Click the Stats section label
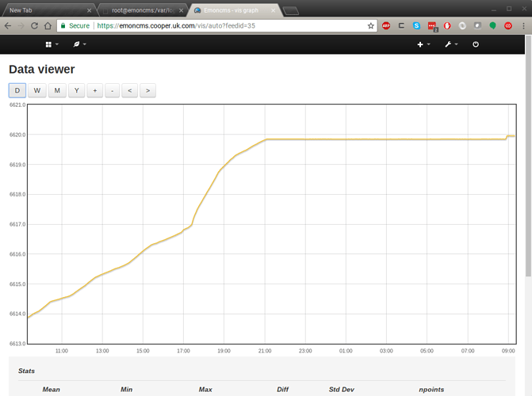This screenshot has height=396, width=532. point(26,371)
